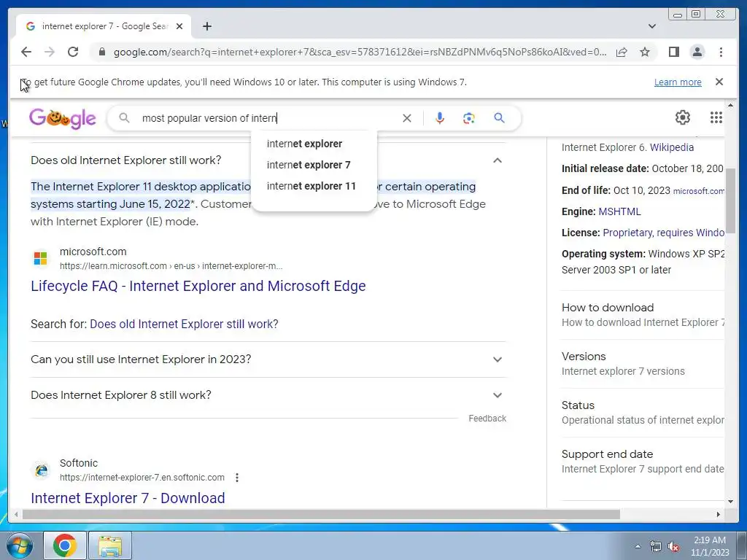This screenshot has height=560, width=747.
Task: Click the horizontal scrollbar thumb
Action: click(x=321, y=514)
